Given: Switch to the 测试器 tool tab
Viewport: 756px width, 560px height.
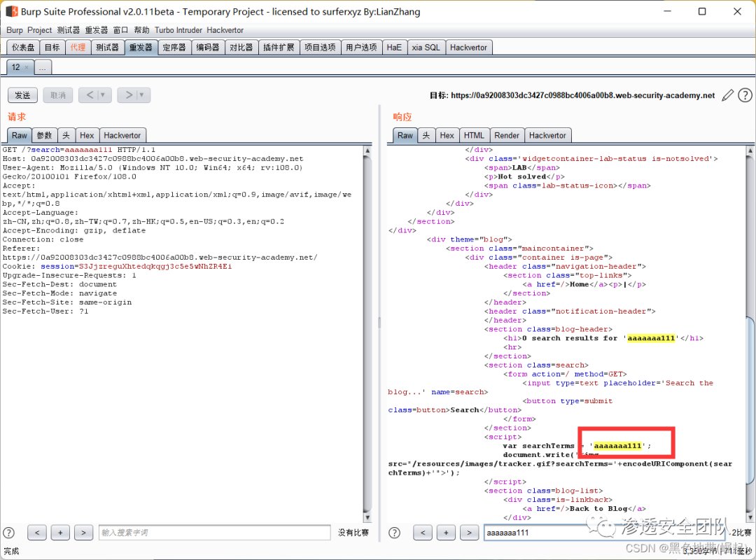Looking at the screenshot, I should tap(107, 48).
